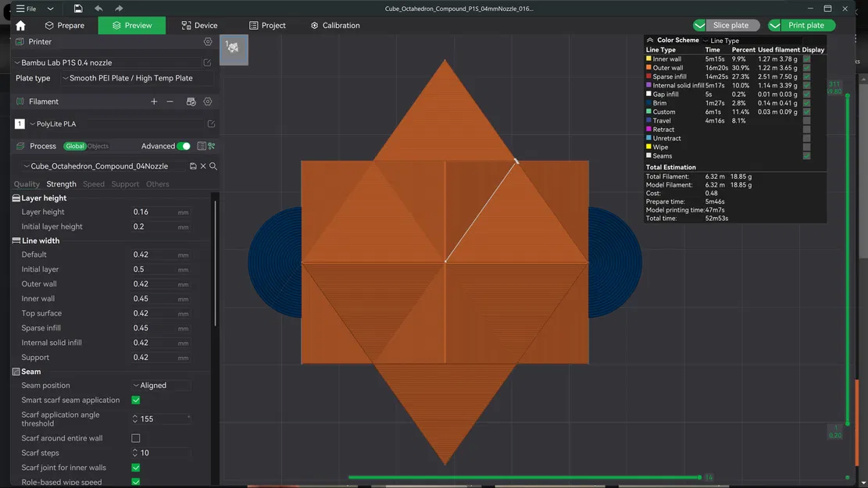Click the Outer wall color swatch
The height and width of the screenshot is (488, 868).
point(649,67)
